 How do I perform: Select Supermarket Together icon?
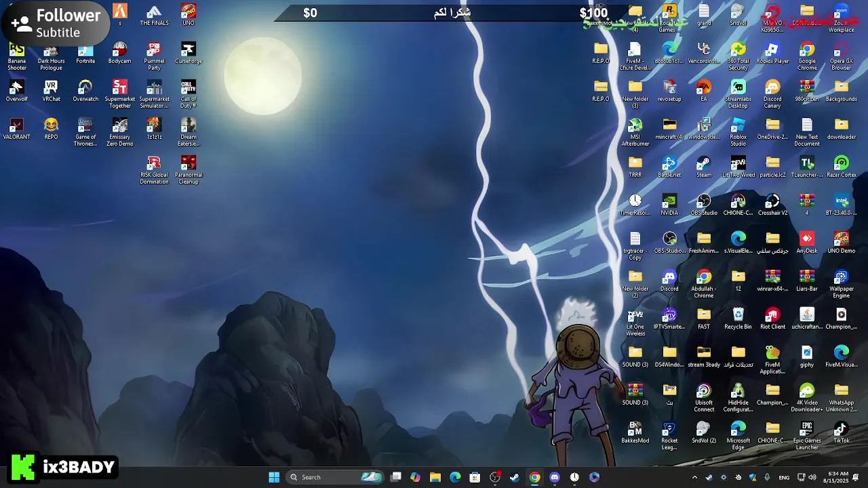coord(120,95)
